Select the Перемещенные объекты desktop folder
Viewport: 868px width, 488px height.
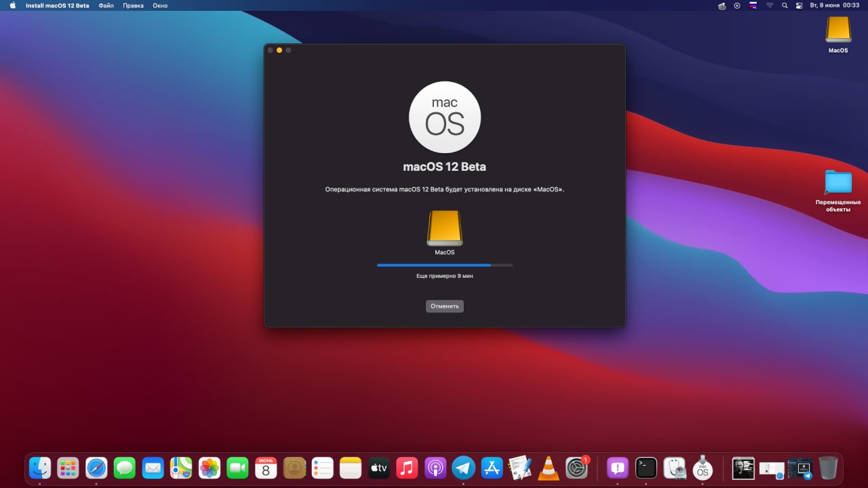pos(838,191)
